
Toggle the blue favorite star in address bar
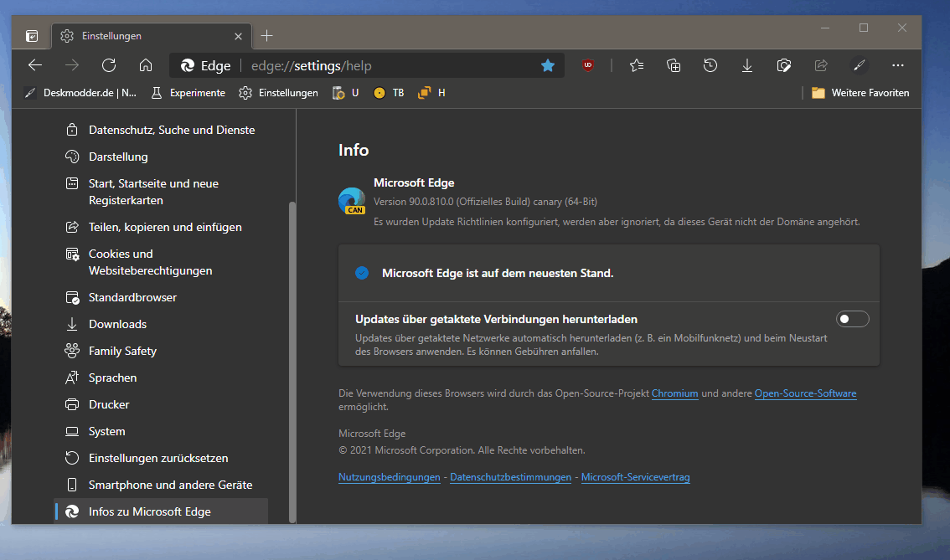548,65
